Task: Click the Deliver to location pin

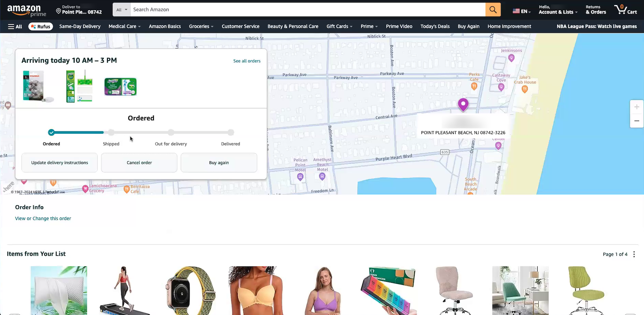Action: [58, 12]
